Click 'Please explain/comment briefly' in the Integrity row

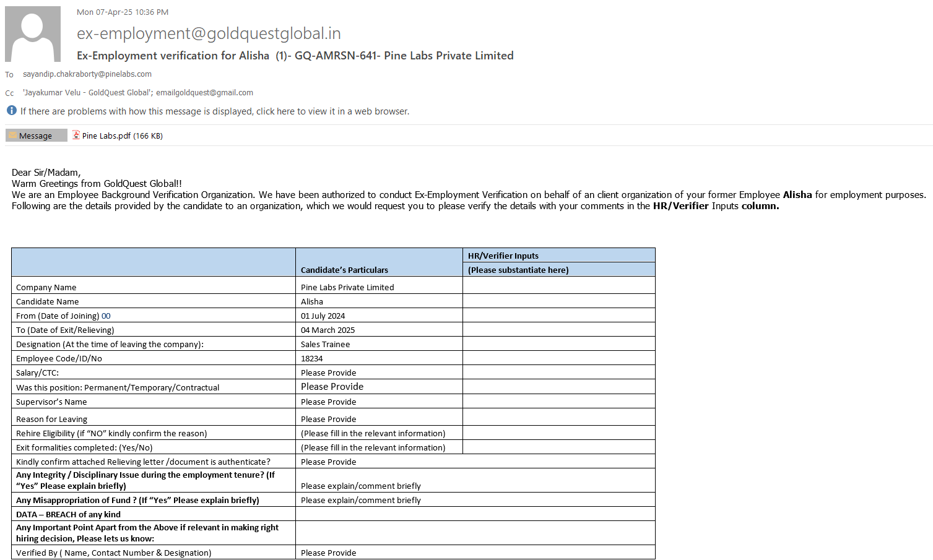(361, 486)
